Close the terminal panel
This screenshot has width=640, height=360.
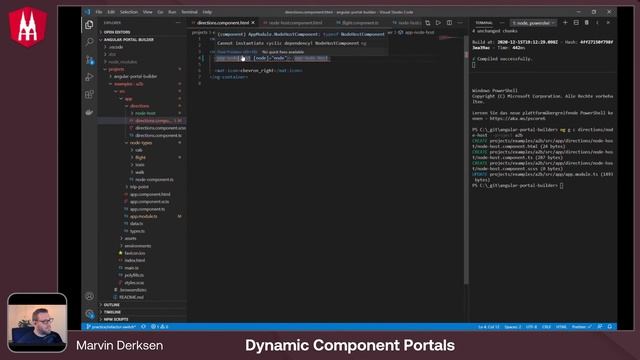coord(608,23)
